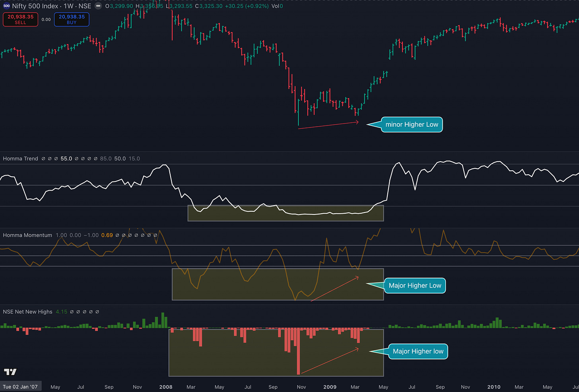Click the Nifty 500 symbol logo icon
Viewport: 579px width, 392px height.
click(x=6, y=6)
